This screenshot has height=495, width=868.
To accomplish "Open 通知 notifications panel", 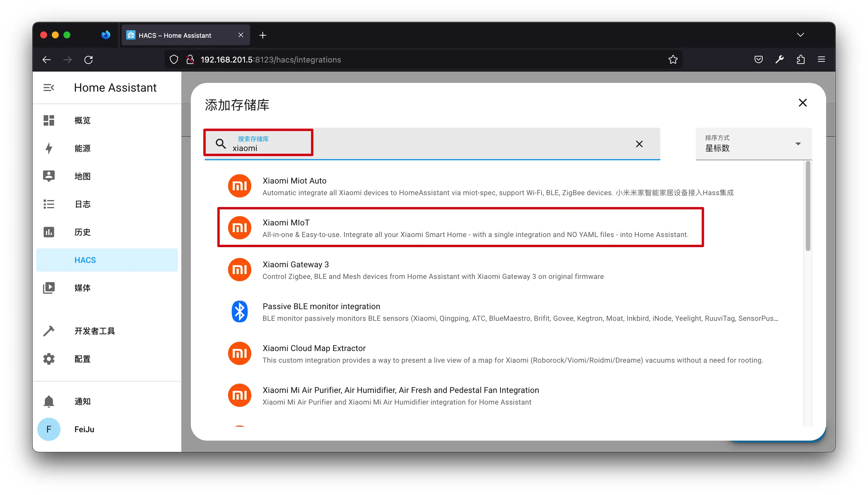I will [x=107, y=401].
